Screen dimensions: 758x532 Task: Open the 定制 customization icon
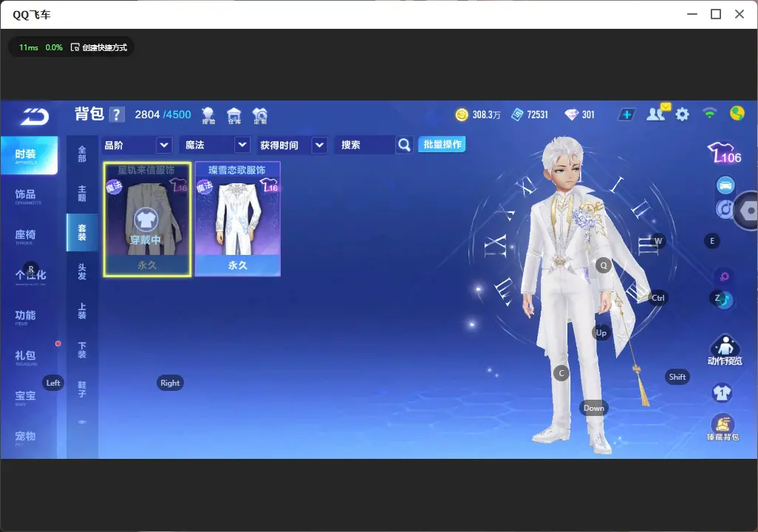(260, 115)
